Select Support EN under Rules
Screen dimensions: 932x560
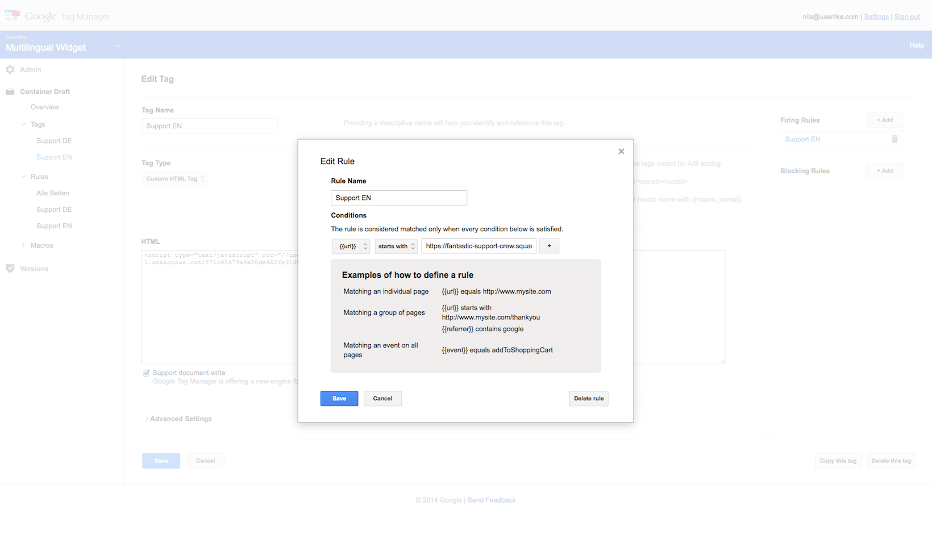point(54,226)
